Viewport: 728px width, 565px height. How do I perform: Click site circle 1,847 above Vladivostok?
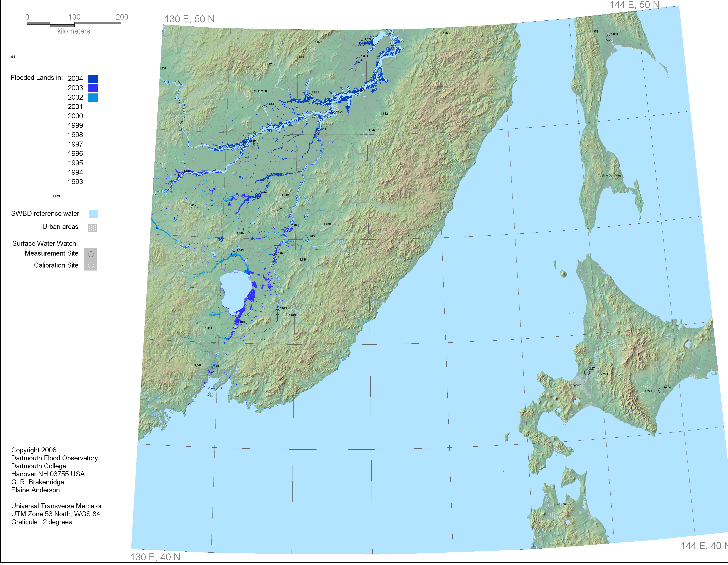[211, 370]
